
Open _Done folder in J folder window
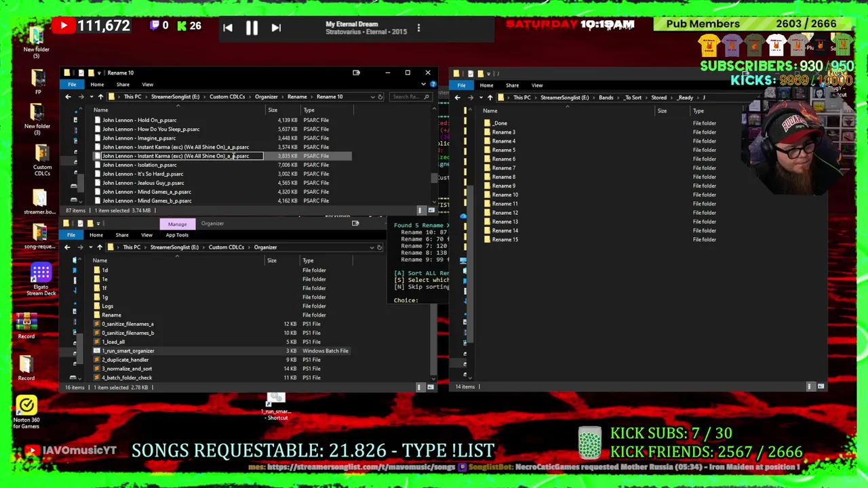click(500, 123)
